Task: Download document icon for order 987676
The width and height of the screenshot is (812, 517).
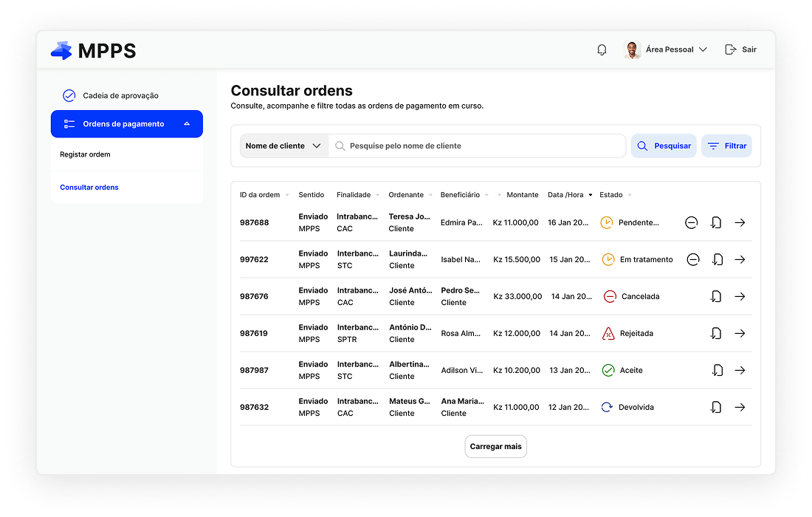Action: 715,296
